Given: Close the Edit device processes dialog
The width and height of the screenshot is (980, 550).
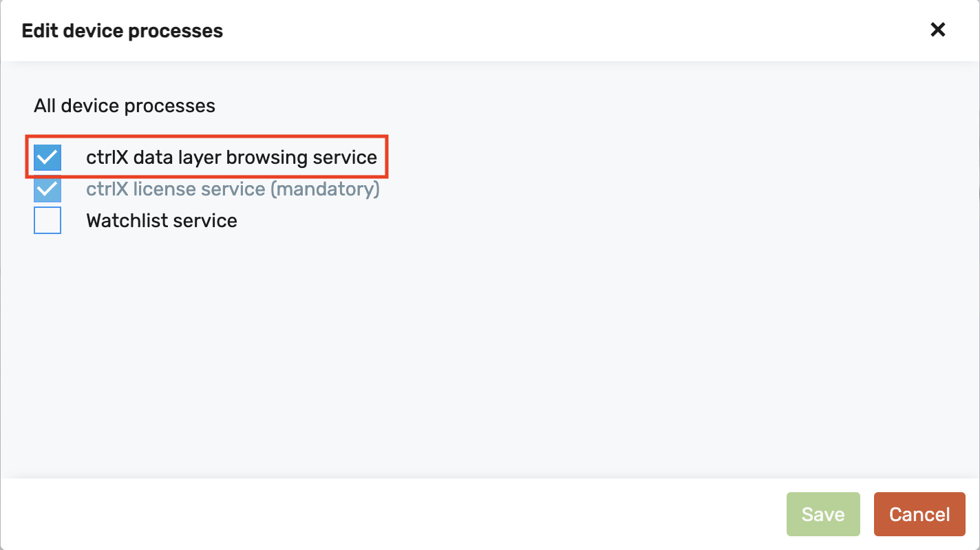Looking at the screenshot, I should click(x=937, y=30).
